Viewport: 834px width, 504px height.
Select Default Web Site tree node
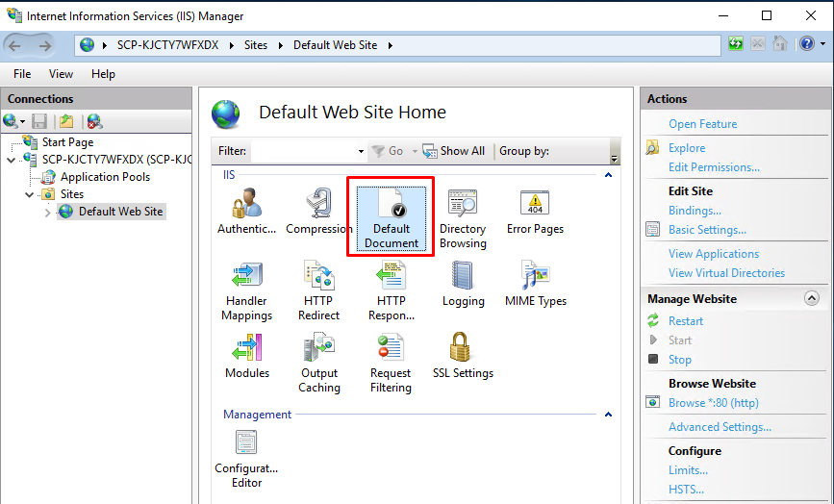[x=121, y=211]
